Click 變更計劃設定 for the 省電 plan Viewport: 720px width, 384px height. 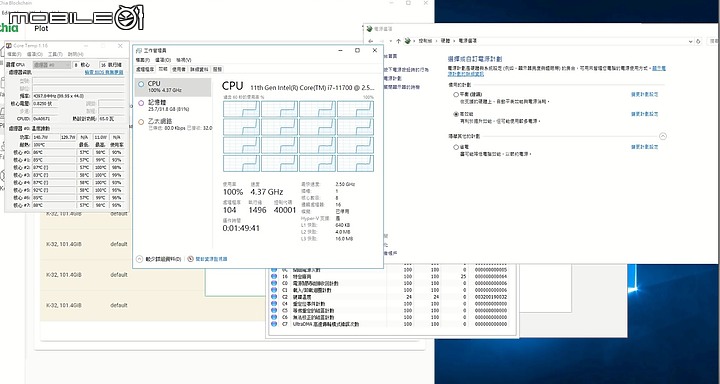(644, 147)
